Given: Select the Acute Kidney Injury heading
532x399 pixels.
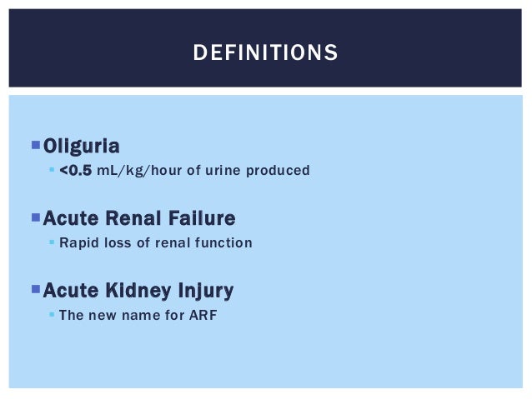Looking at the screenshot, I should click(x=138, y=291).
